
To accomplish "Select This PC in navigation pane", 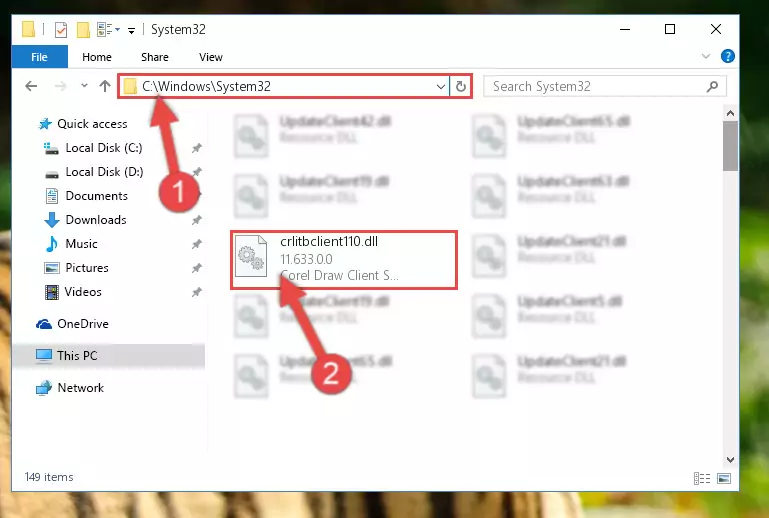I will [x=77, y=356].
